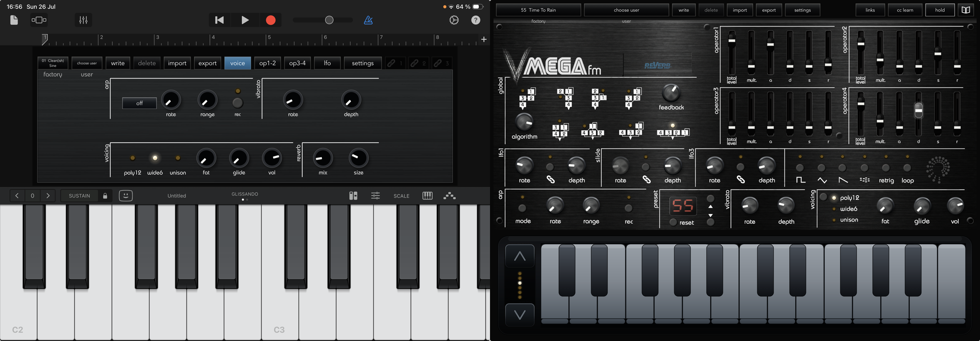Switch to the piano keys view icon

427,195
